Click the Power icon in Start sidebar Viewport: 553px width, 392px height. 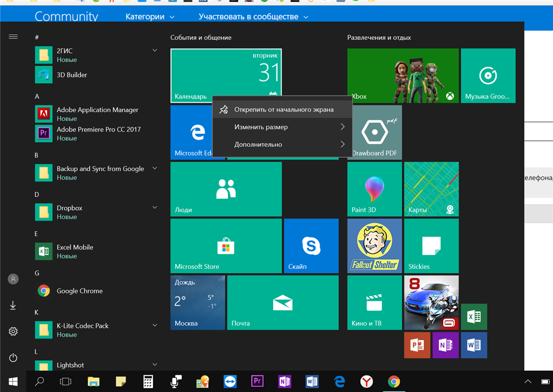(13, 358)
